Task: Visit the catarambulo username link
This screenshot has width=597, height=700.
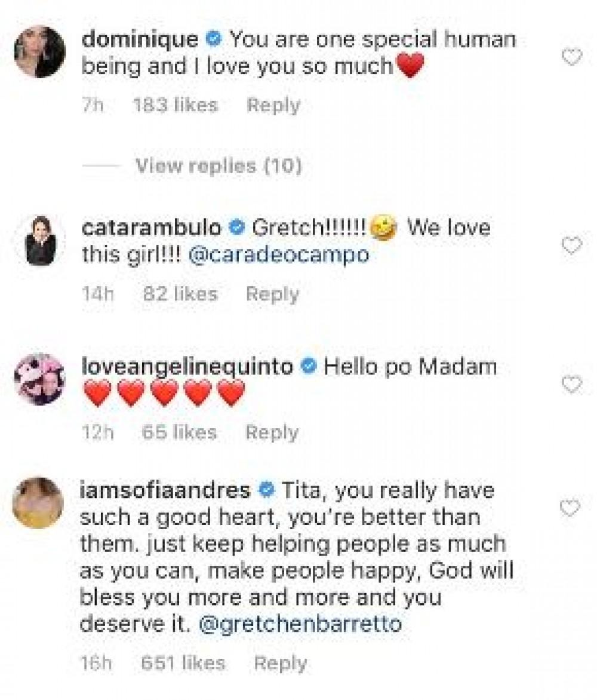Action: click(x=151, y=228)
